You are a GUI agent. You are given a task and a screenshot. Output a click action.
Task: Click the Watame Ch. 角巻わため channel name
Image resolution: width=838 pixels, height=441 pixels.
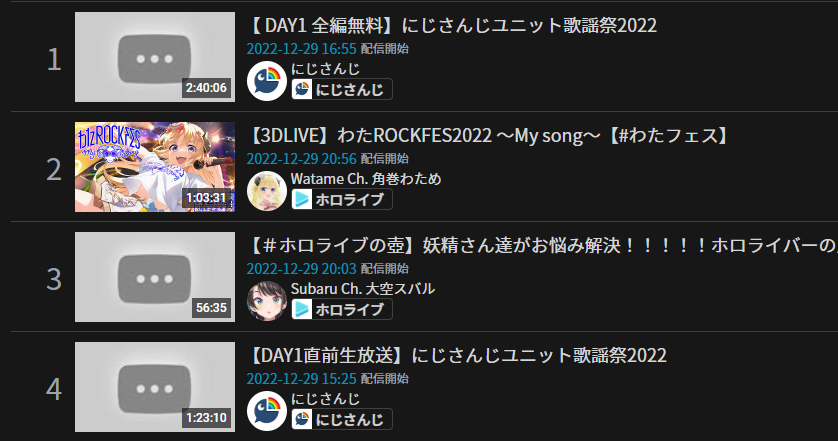366,179
